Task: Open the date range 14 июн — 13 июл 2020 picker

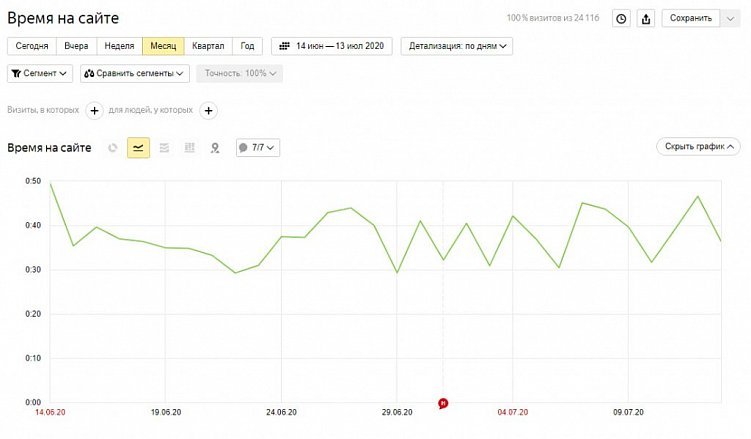Action: 332,46
